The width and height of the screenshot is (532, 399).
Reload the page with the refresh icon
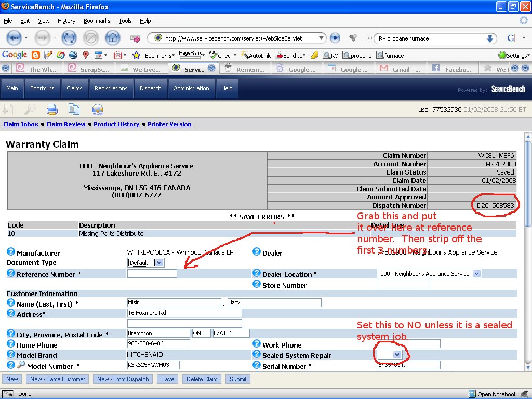pyautogui.click(x=69, y=38)
